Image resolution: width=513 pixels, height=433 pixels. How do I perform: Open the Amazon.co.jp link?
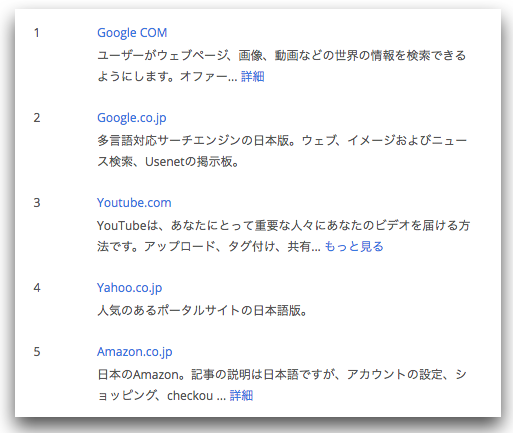135,352
